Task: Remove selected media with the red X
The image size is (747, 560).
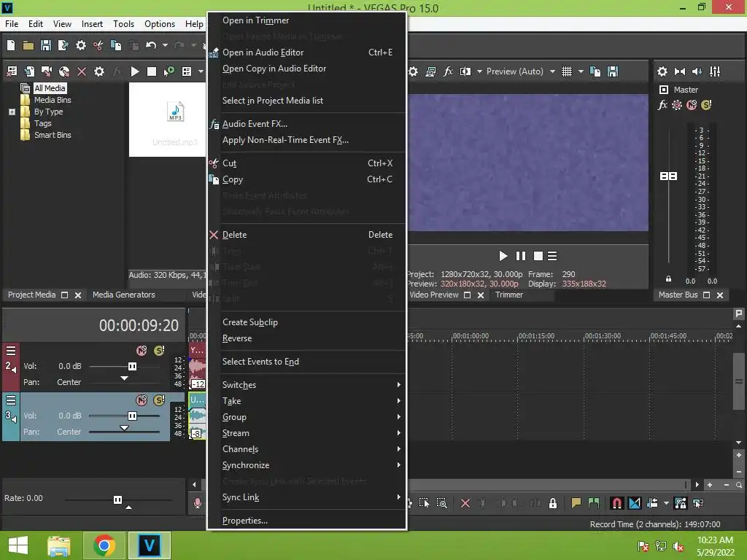Action: pos(82,71)
